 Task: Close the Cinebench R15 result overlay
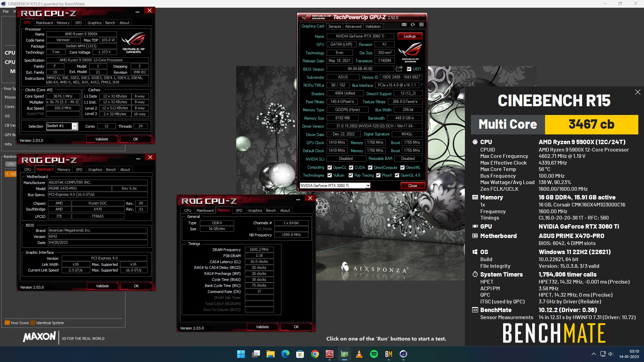tap(638, 92)
